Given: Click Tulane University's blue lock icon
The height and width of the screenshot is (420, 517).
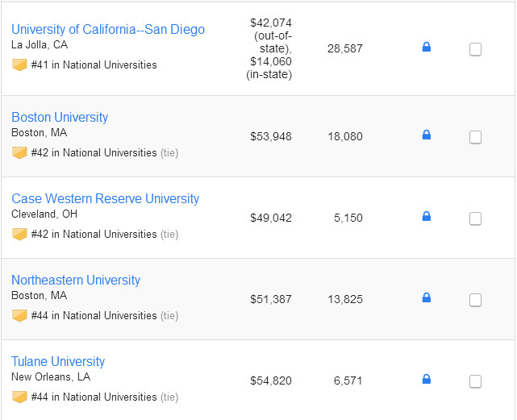Looking at the screenshot, I should (x=427, y=380).
